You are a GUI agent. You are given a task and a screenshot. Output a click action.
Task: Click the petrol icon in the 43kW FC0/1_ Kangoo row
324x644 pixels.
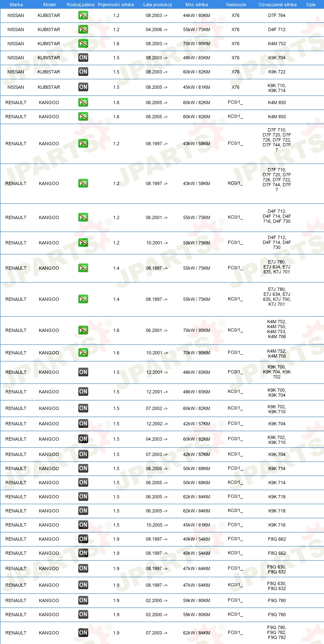[83, 144]
